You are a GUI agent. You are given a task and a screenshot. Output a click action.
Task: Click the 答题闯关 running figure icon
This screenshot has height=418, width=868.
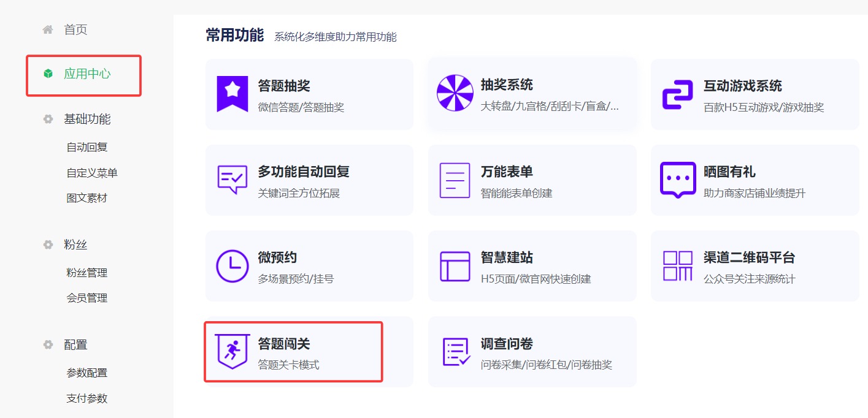(x=232, y=351)
